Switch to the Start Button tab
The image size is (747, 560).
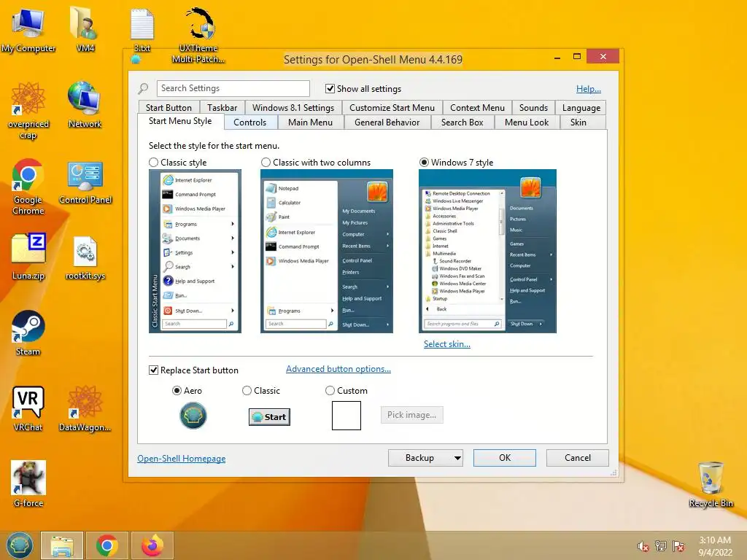(x=169, y=108)
